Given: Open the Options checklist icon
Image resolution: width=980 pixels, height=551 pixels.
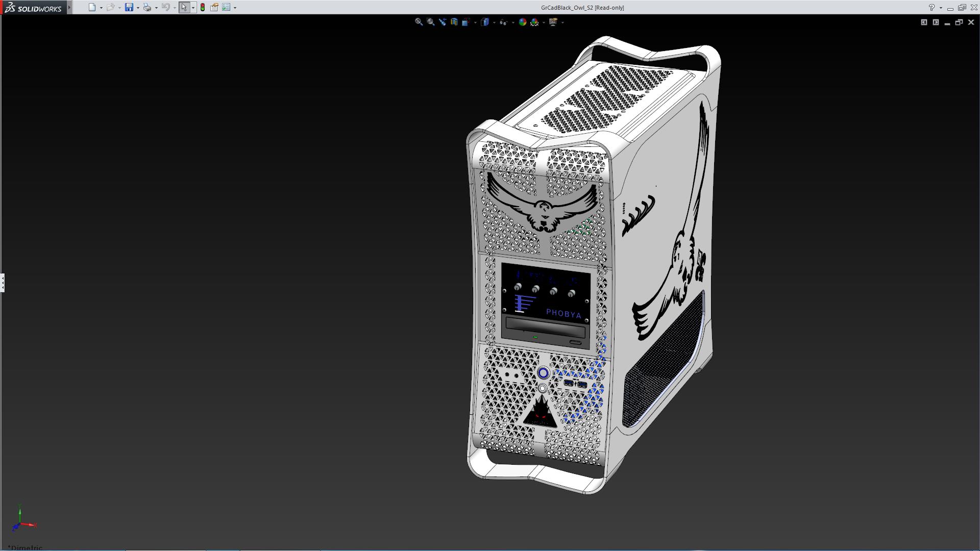Looking at the screenshot, I should pyautogui.click(x=226, y=7).
